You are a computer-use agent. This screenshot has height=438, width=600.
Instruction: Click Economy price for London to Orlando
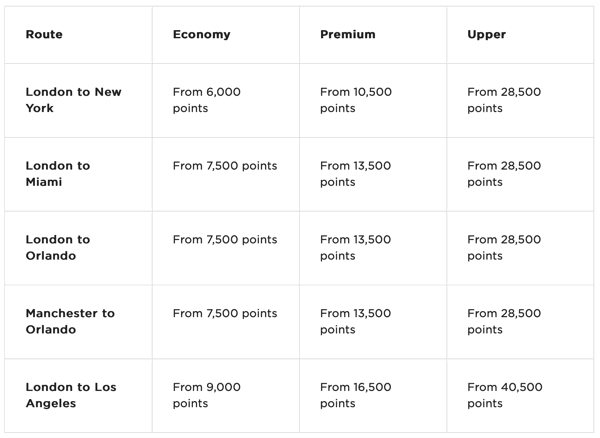coord(225,240)
